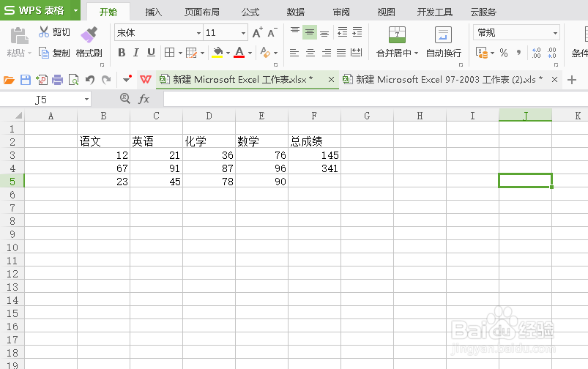Switch to 插入 ribbon tab
The image size is (588, 369).
pos(154,12)
